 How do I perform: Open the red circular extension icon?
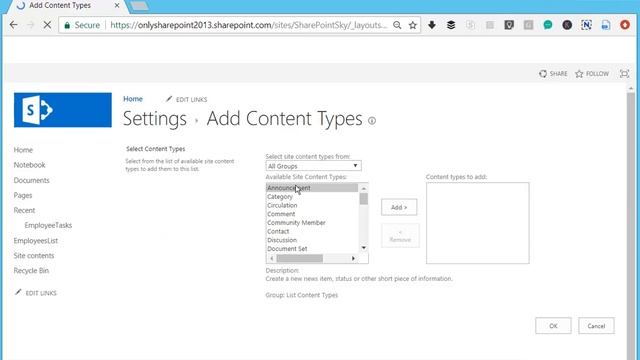click(625, 25)
